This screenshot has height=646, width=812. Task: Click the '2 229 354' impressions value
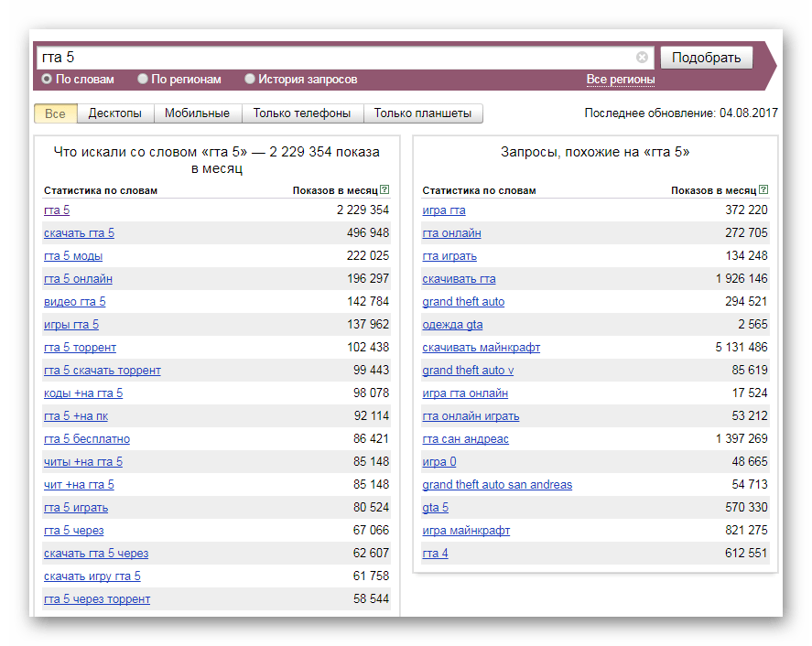click(x=363, y=210)
